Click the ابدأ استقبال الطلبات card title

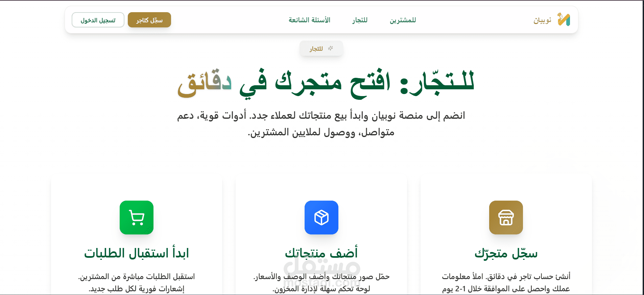137,253
